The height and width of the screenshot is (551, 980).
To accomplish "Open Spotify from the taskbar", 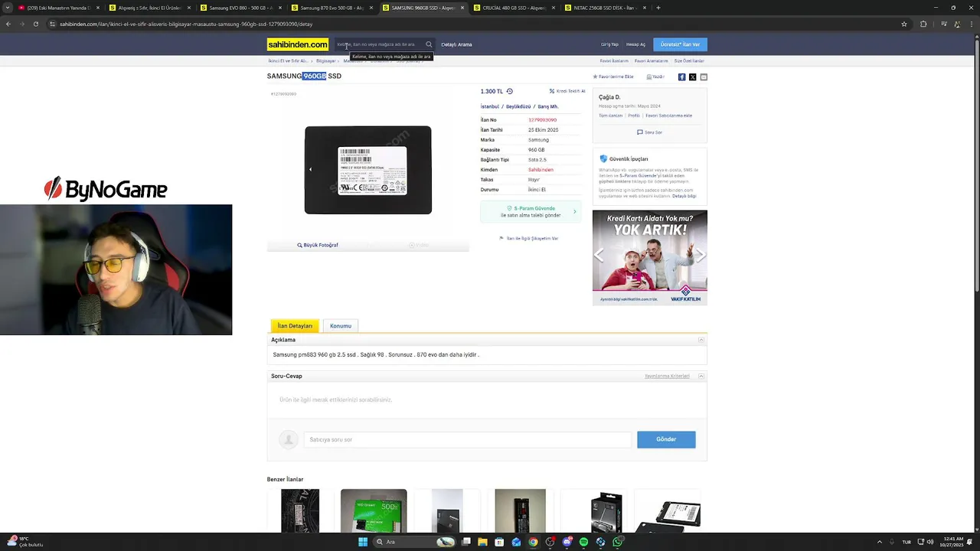I will pos(583,542).
